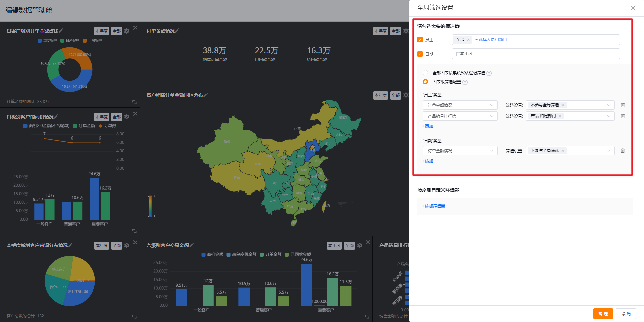Edit title pencil icon for 订单金额情况

177,31
